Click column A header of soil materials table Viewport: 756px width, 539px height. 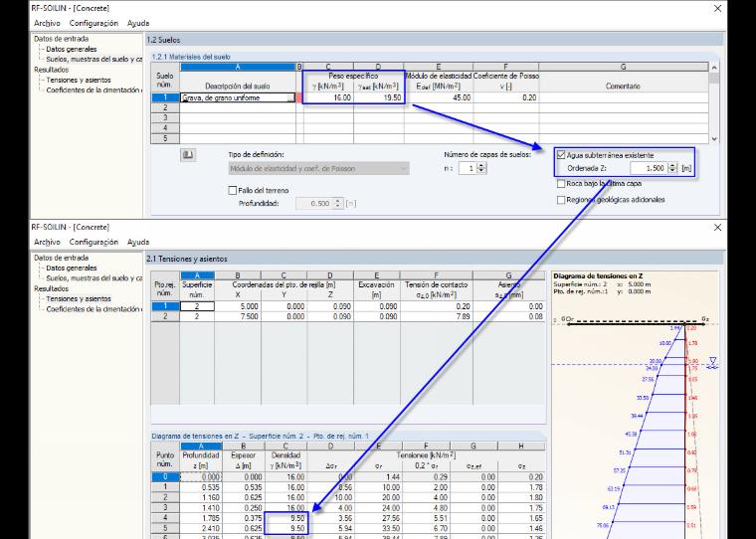point(238,67)
